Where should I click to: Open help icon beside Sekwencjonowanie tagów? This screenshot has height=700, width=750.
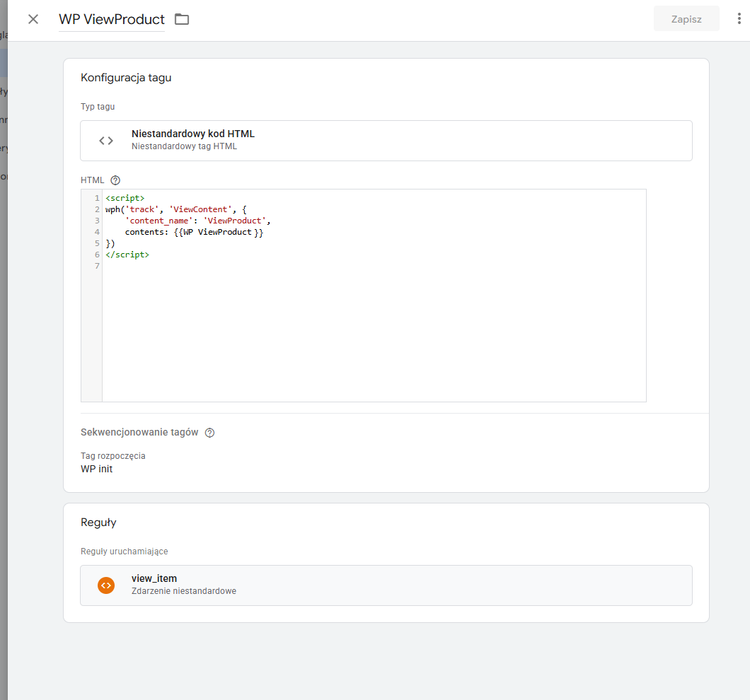pyautogui.click(x=209, y=433)
